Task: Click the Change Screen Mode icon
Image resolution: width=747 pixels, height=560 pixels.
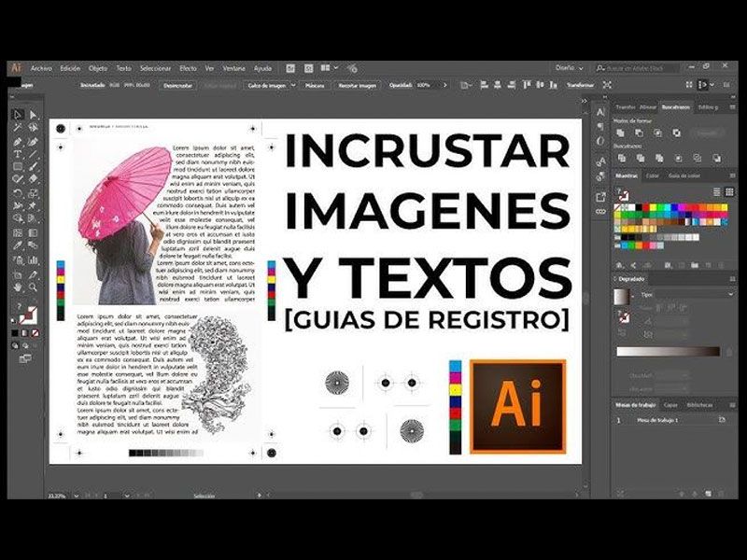Action: (25, 358)
